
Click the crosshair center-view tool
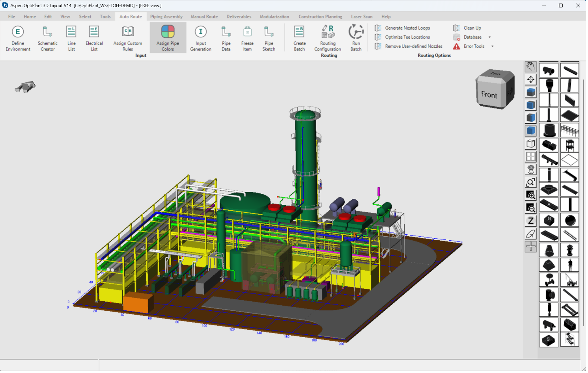click(531, 80)
